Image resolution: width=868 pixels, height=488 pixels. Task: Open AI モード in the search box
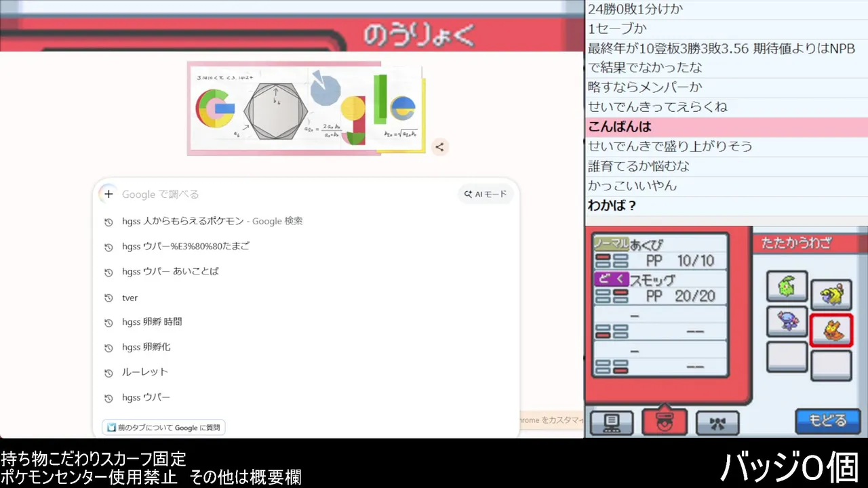pyautogui.click(x=486, y=195)
